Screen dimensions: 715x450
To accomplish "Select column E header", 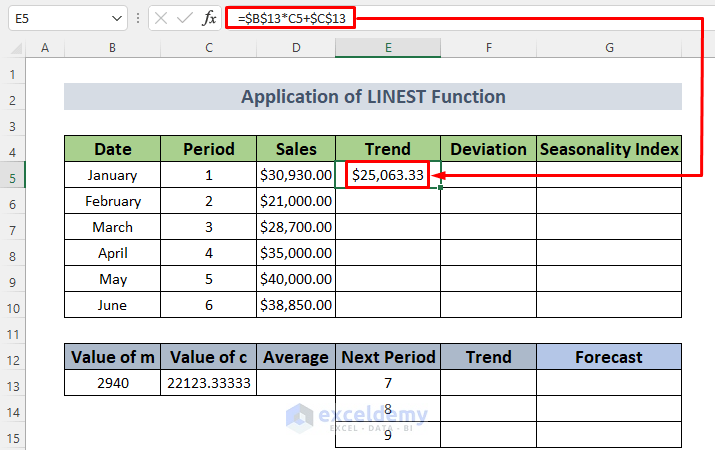I will (x=388, y=48).
